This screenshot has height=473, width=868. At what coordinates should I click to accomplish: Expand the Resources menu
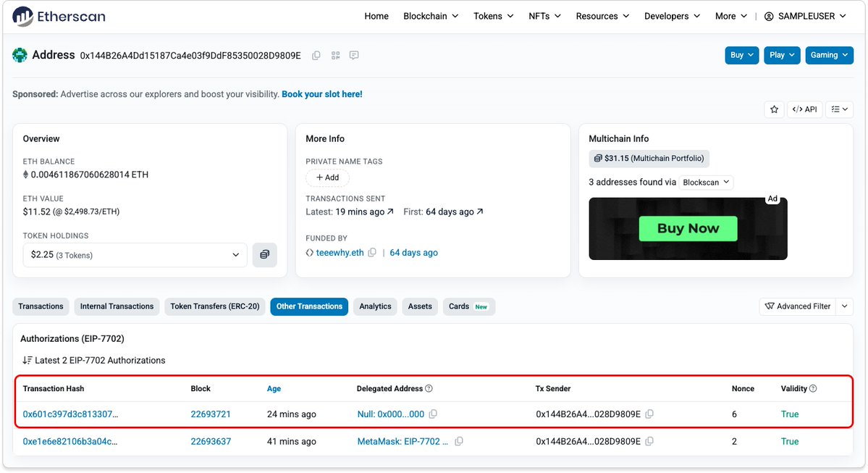602,16
